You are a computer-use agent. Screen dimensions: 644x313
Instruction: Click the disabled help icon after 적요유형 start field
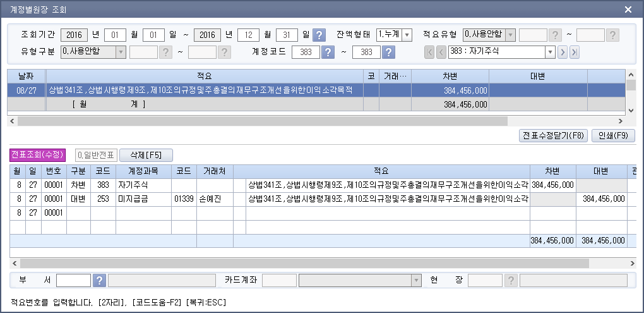pyautogui.click(x=555, y=35)
